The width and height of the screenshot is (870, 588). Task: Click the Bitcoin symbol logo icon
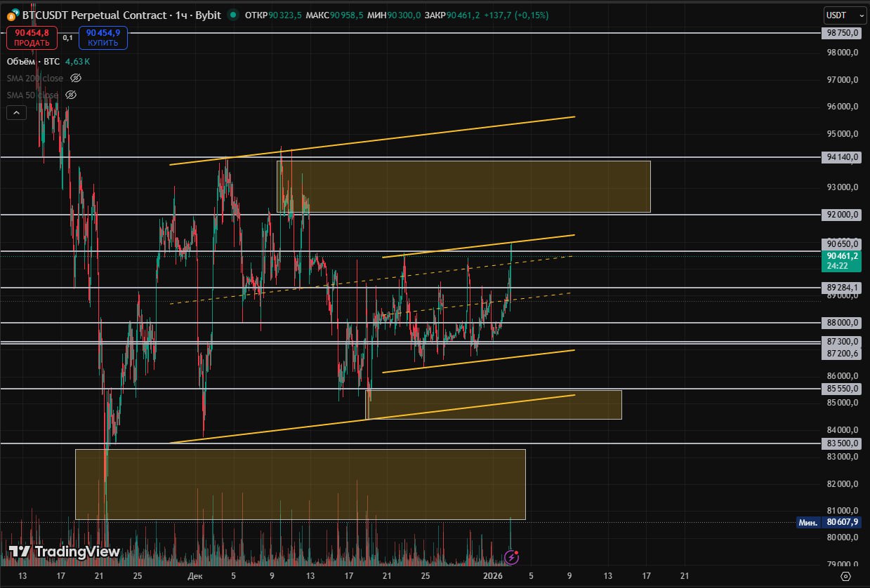pos(12,15)
